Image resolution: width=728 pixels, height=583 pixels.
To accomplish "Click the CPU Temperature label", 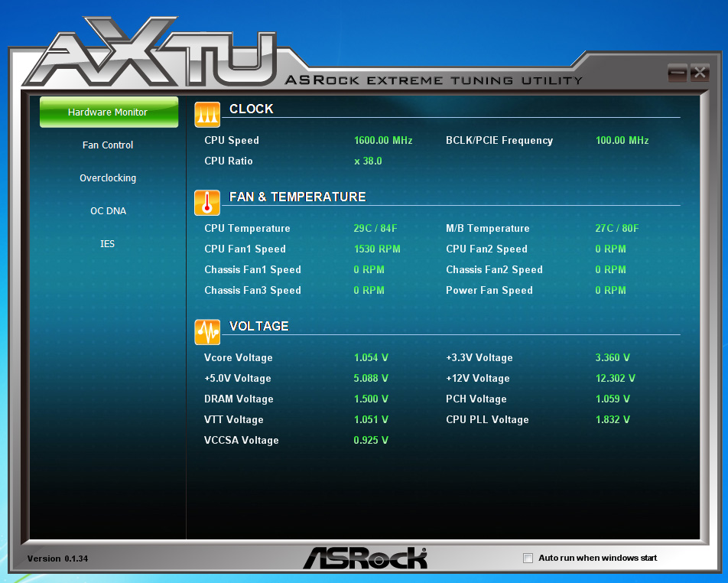I will coord(247,228).
